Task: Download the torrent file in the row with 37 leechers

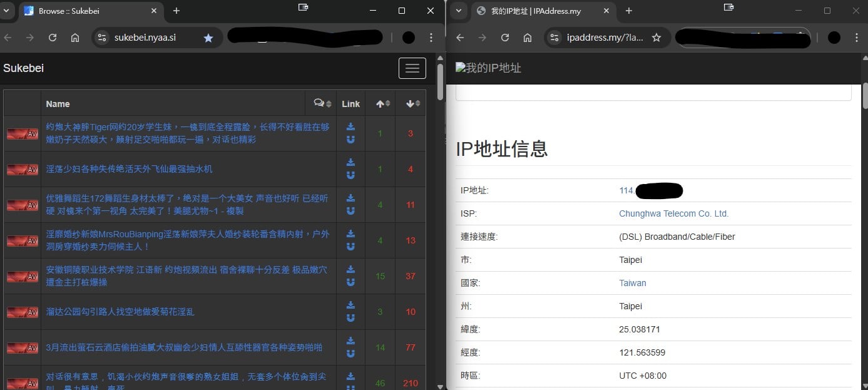Action: point(350,269)
